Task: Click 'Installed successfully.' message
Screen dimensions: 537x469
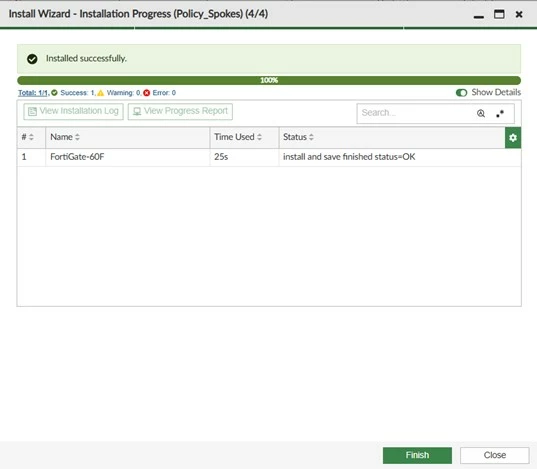Action: [x=86, y=59]
